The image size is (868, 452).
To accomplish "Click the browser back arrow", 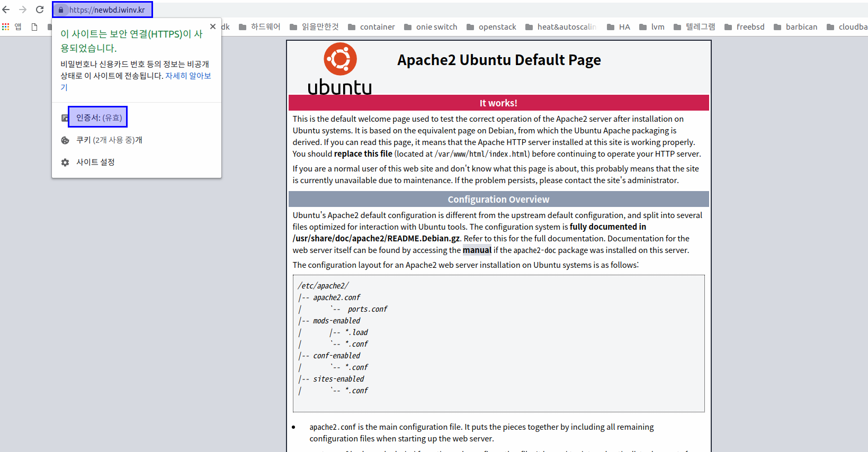I will tap(6, 10).
